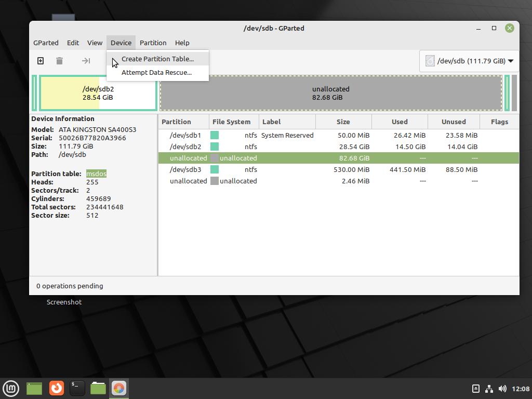Select the /dev/sdb2 block in disk graphic
Viewport: 532px width, 399px height.
(98, 93)
